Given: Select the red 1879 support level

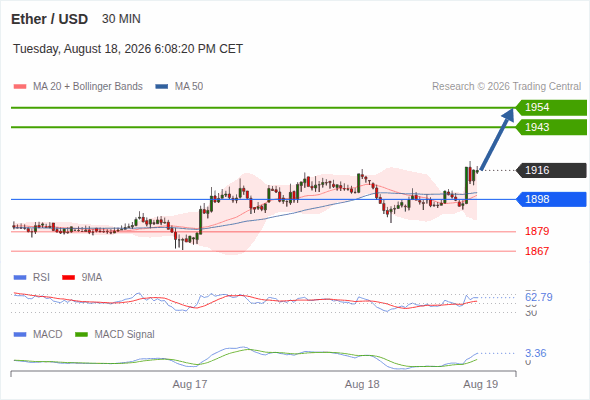Looking at the screenshot, I should click(537, 231).
